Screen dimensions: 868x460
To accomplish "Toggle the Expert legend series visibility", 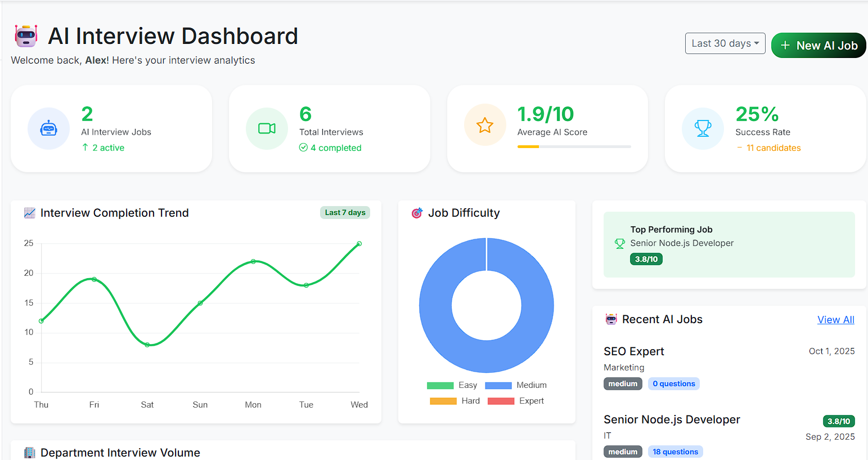I will pyautogui.click(x=515, y=401).
